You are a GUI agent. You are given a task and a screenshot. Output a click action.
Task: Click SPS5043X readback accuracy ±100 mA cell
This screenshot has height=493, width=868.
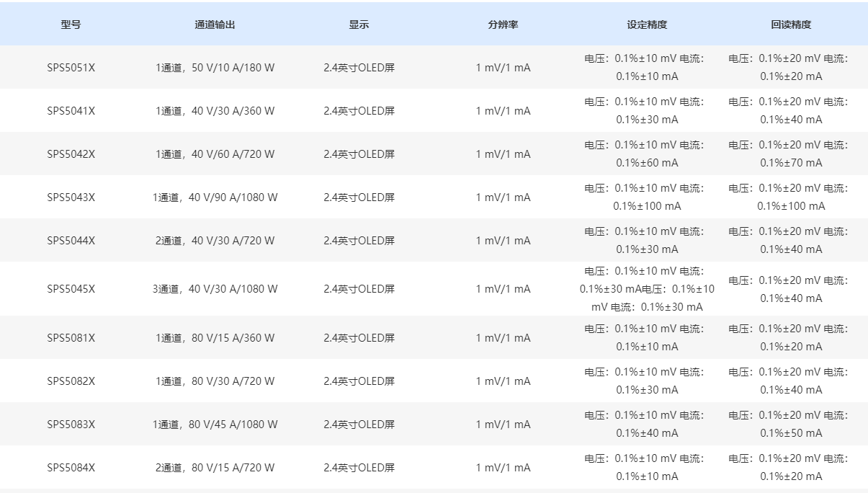[x=791, y=197]
